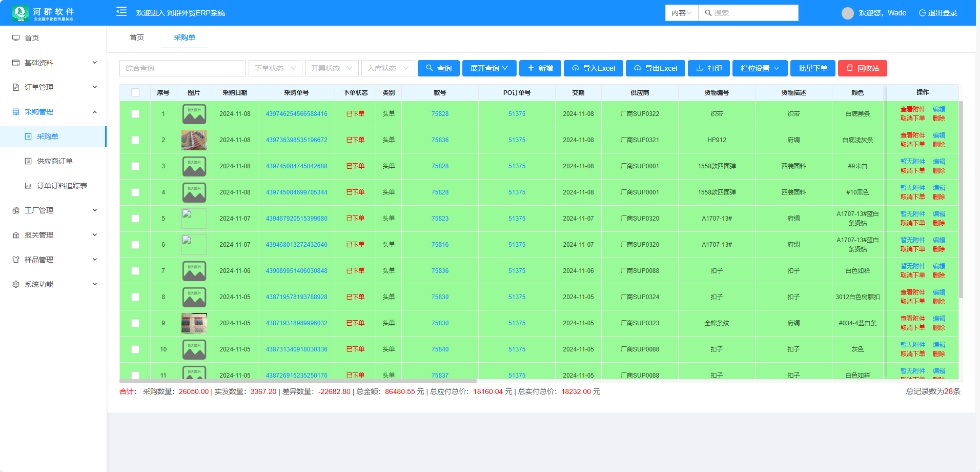The height and width of the screenshot is (472, 980).
Task: Click the 订单订料追踪表 chart icon
Action: (28, 186)
